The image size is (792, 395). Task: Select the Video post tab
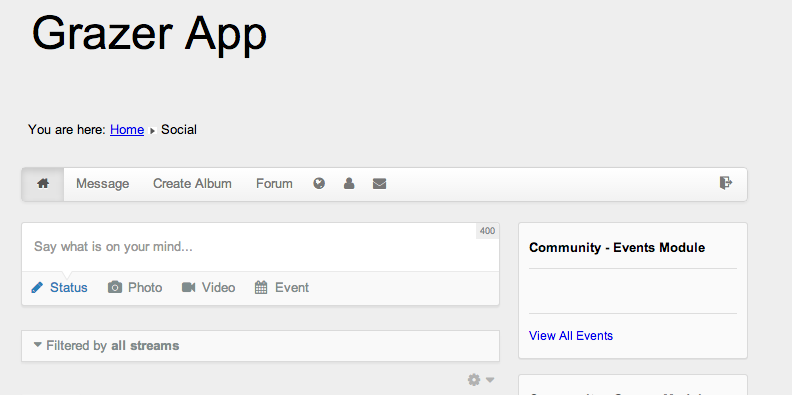(209, 288)
